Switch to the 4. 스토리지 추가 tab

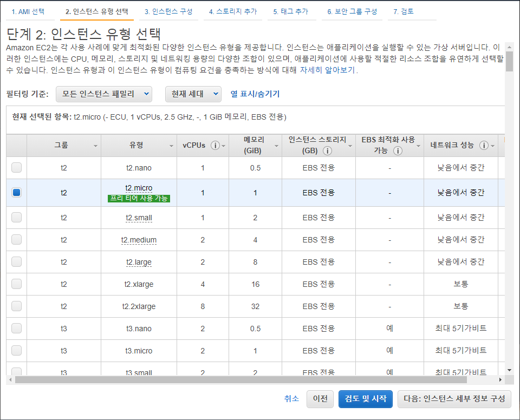tap(233, 11)
